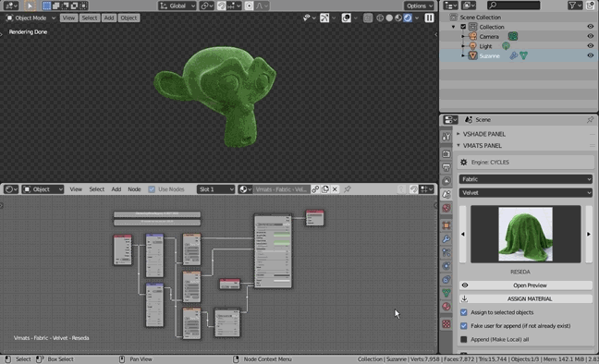Image resolution: width=599 pixels, height=364 pixels.
Task: Toggle Assign to selected objects checkbox
Action: click(x=464, y=312)
